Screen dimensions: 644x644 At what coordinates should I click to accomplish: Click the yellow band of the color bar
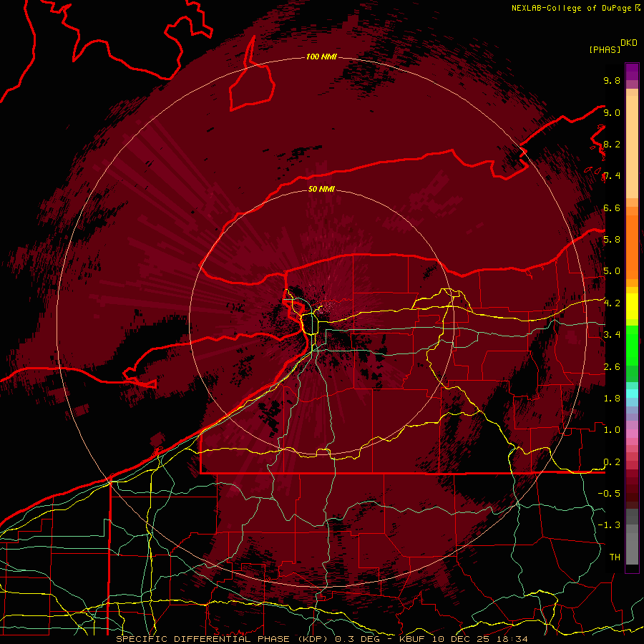[x=632, y=306]
